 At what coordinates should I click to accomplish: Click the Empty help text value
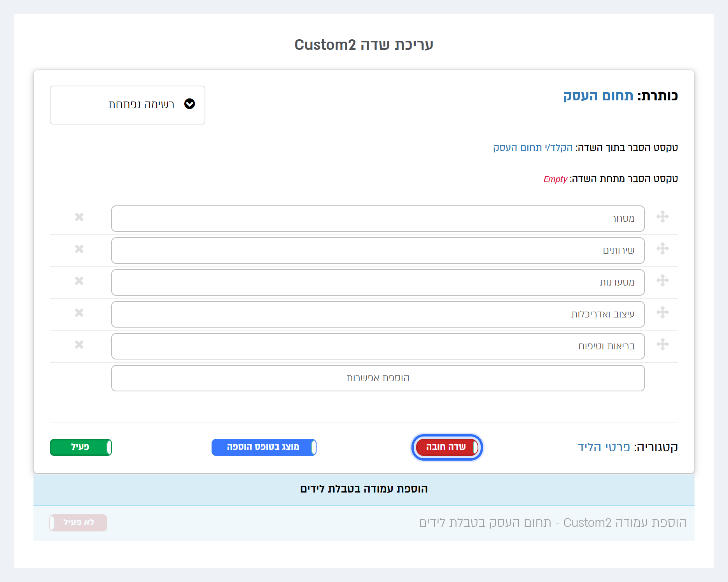click(555, 179)
